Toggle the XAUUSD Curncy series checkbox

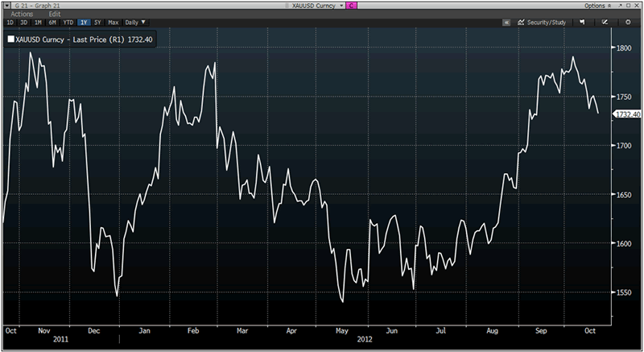(x=10, y=38)
